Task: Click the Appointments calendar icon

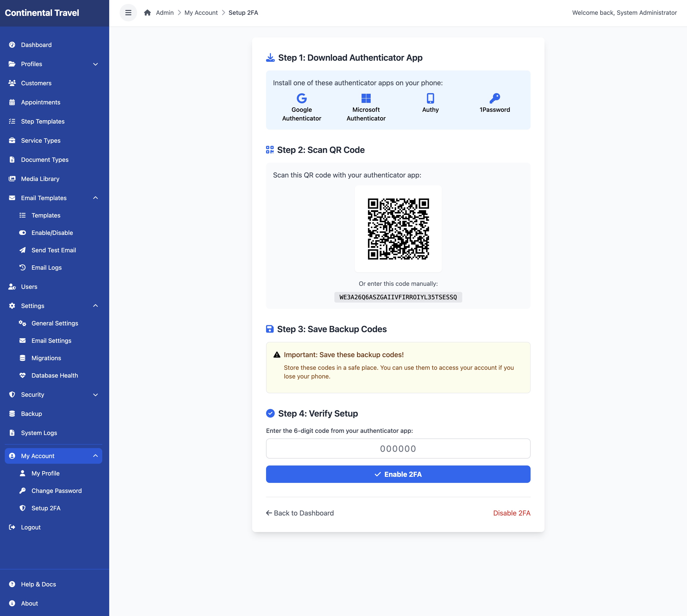Action: 12,102
